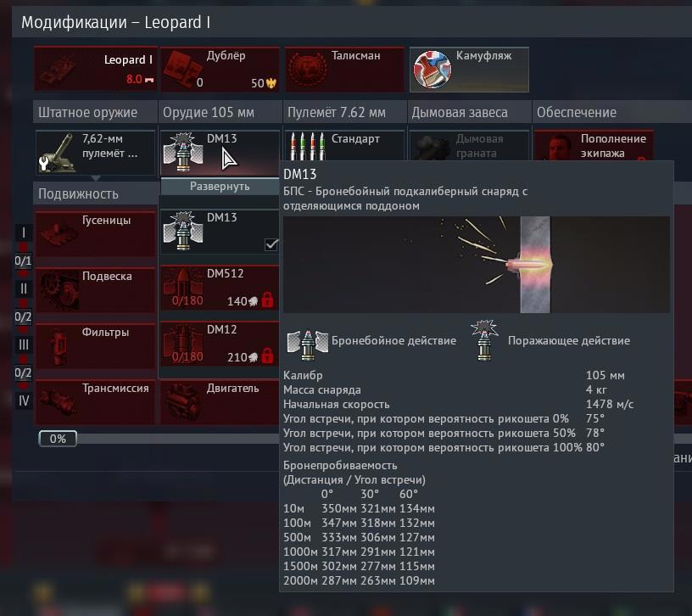Click the 350мм penetration value at 10м

pyautogui.click(x=338, y=509)
